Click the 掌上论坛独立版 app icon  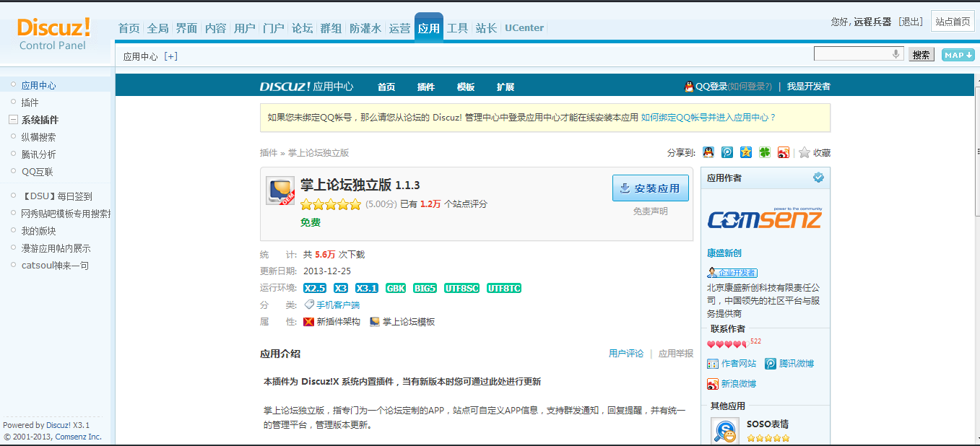click(x=280, y=191)
